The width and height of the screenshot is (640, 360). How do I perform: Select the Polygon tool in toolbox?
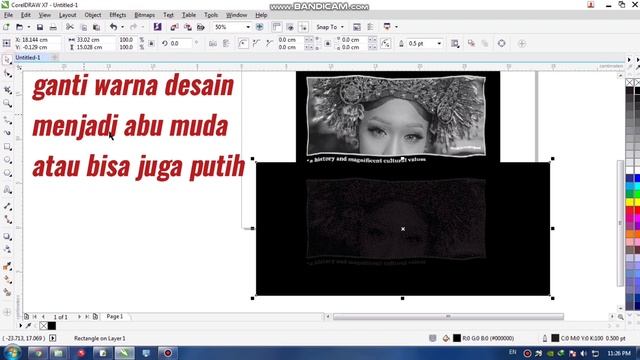coord(7,173)
